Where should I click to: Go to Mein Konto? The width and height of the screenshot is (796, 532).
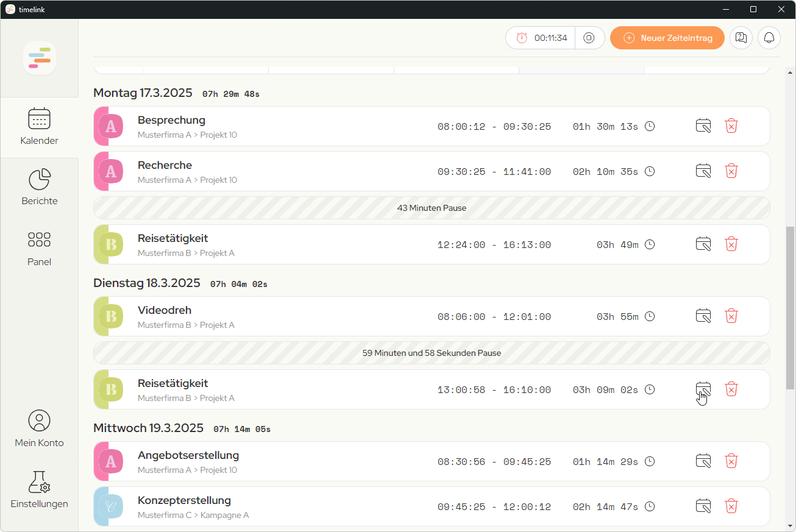coord(40,430)
